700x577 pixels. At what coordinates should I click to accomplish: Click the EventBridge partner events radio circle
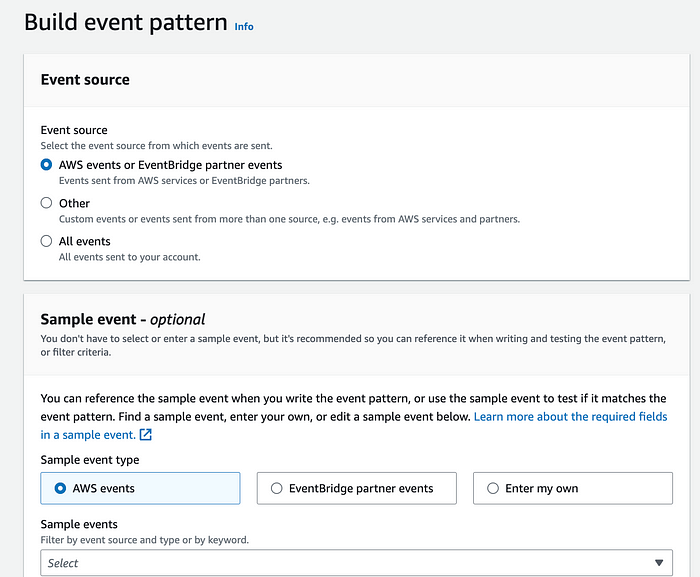click(277, 488)
